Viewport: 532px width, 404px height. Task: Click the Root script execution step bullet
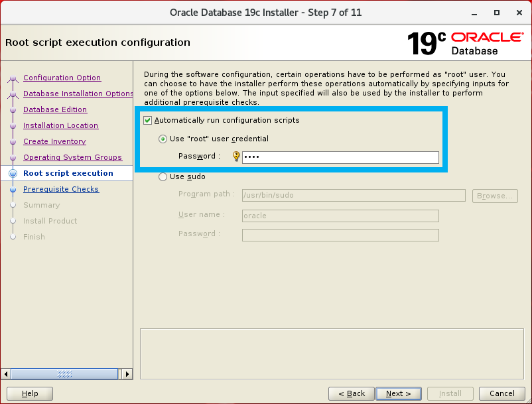point(13,173)
